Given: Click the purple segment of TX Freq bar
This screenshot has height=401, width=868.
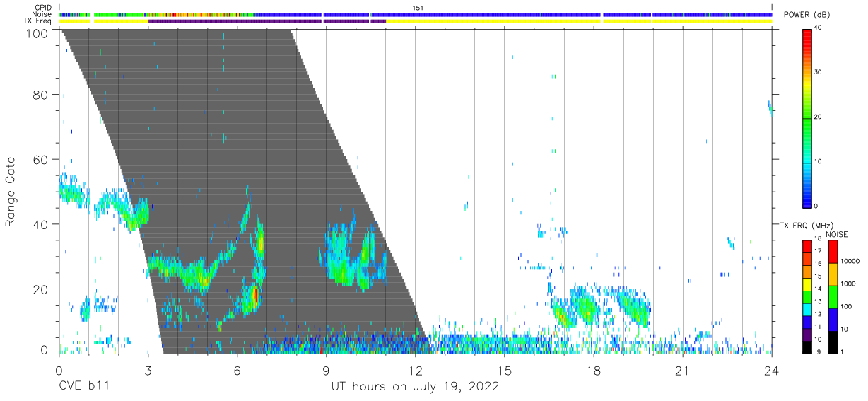Looking at the screenshot, I should 267,21.
